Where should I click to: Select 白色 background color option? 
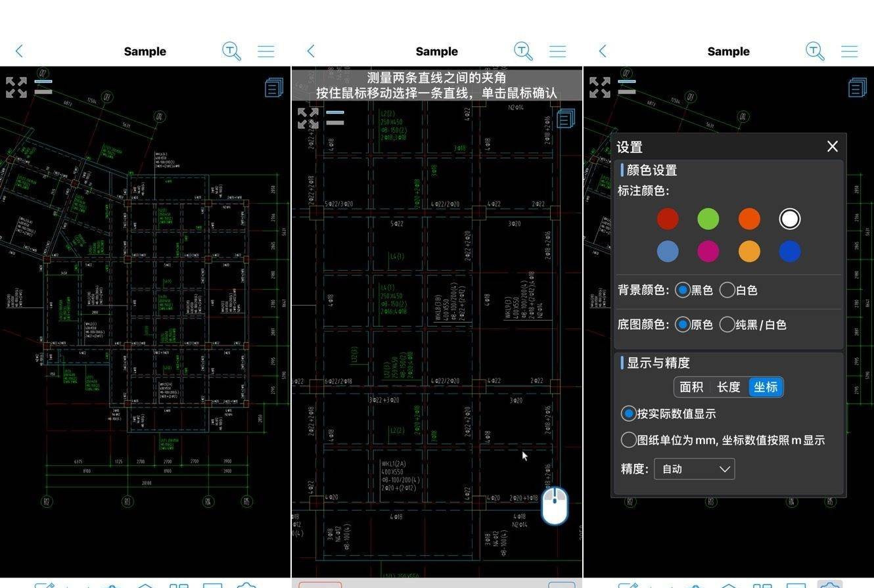(x=739, y=290)
